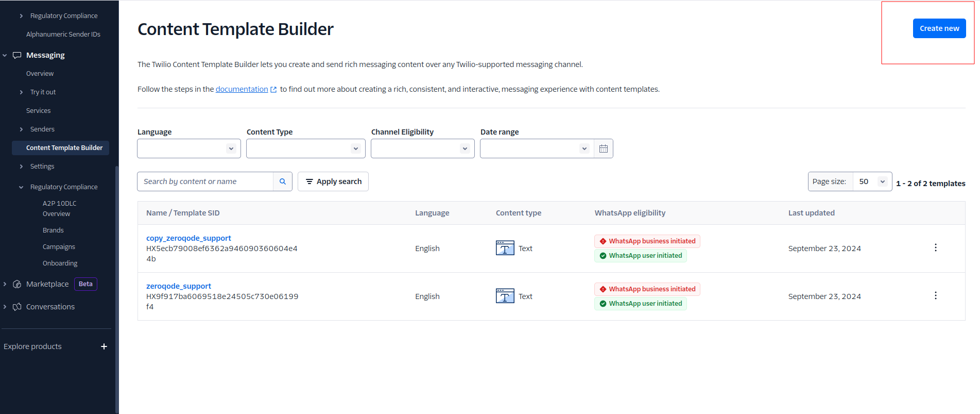Click the Create new button
The height and width of the screenshot is (414, 980).
(x=939, y=28)
